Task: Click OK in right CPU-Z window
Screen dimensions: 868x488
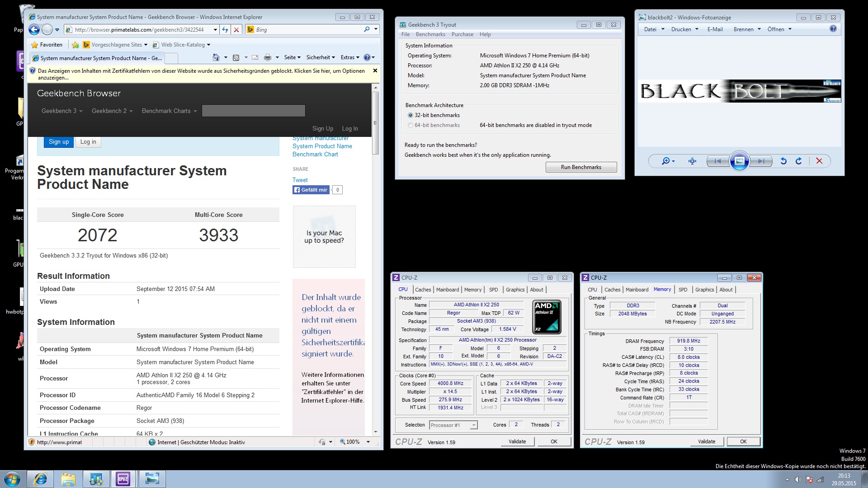Action: 743,441
